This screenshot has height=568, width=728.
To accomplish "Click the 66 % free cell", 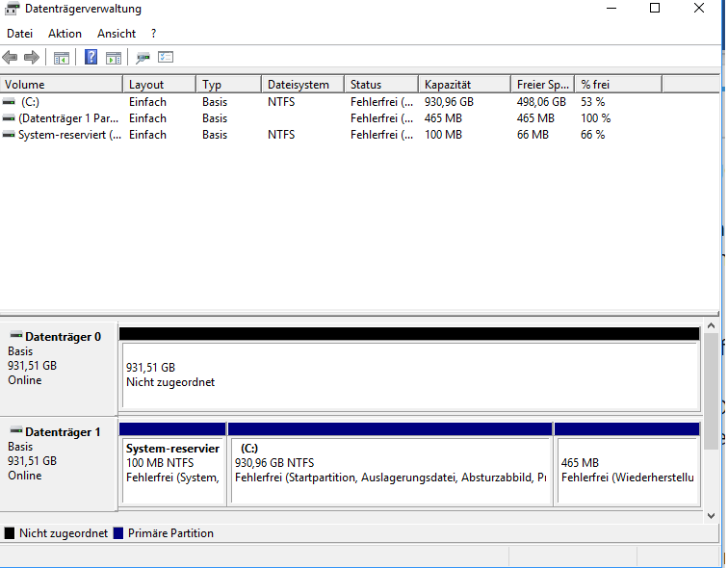I will point(593,135).
